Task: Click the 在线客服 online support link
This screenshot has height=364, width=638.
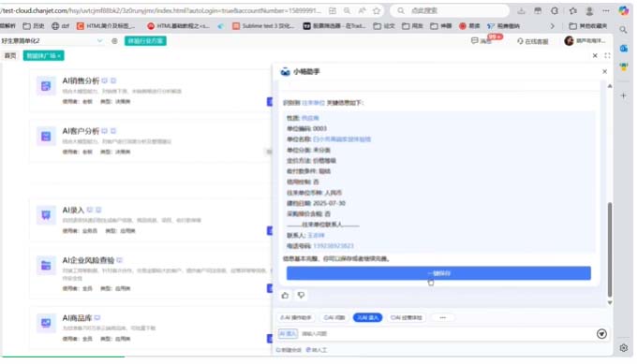Action: [x=533, y=41]
